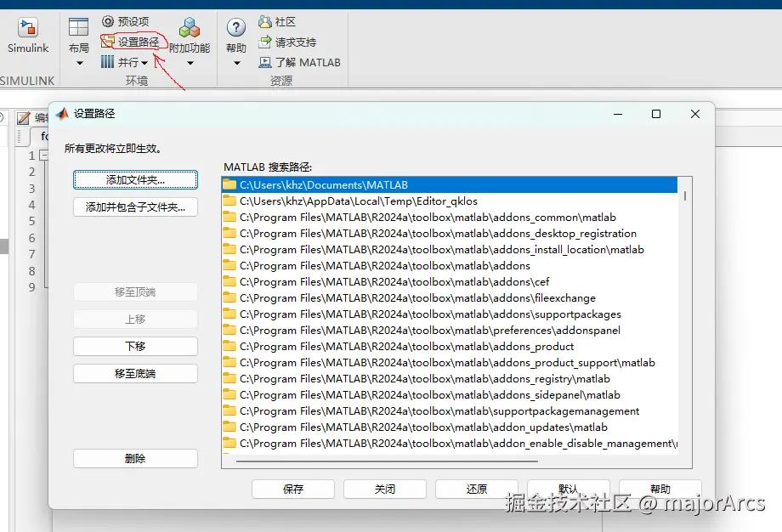The width and height of the screenshot is (782, 532).
Task: Click the Layout (布局) icon
Action: tap(78, 27)
